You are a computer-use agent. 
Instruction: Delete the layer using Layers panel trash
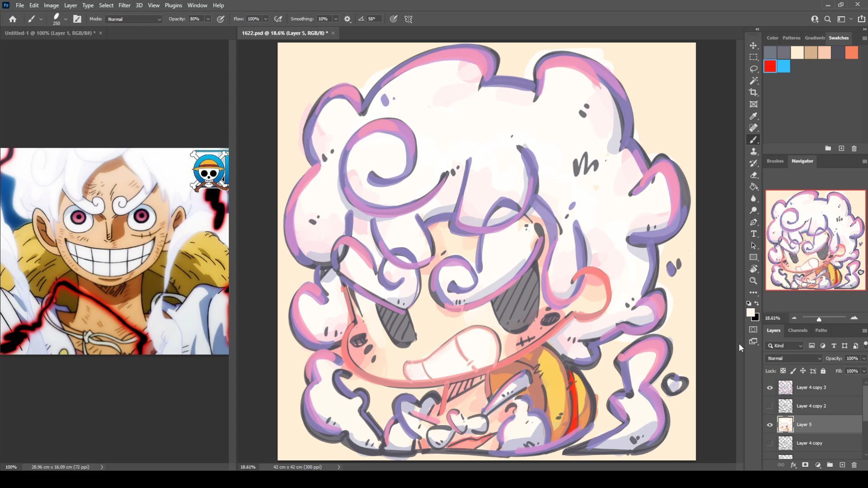pyautogui.click(x=854, y=465)
